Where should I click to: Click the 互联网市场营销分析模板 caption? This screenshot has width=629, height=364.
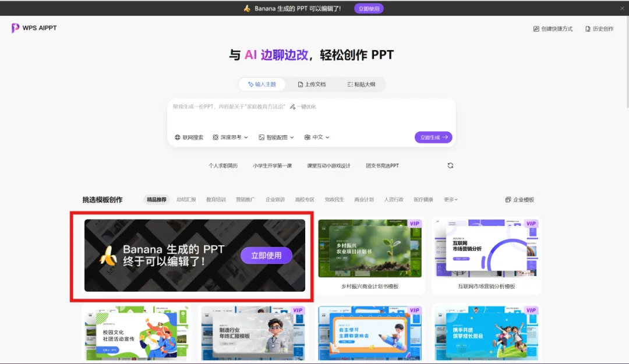pyautogui.click(x=486, y=287)
